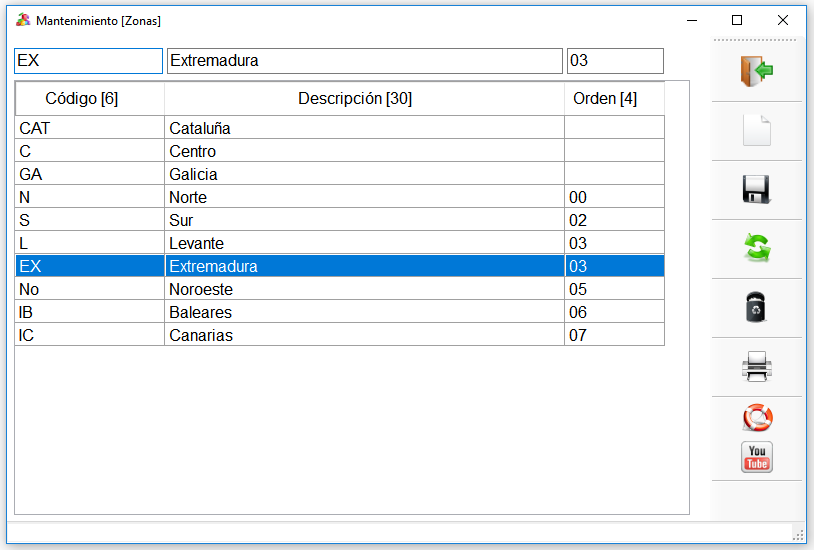Click the new blank record icon
The image size is (814, 550).
(x=756, y=130)
